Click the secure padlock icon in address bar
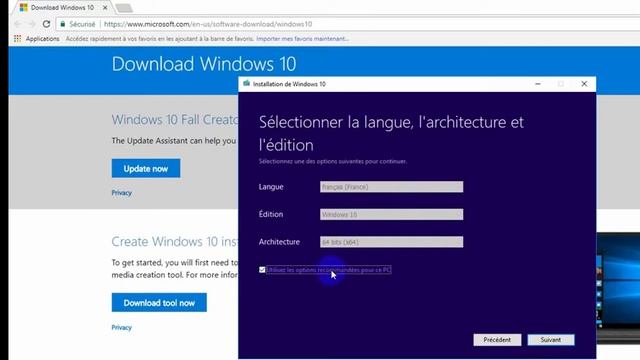This screenshot has width=640, height=360. [x=62, y=24]
